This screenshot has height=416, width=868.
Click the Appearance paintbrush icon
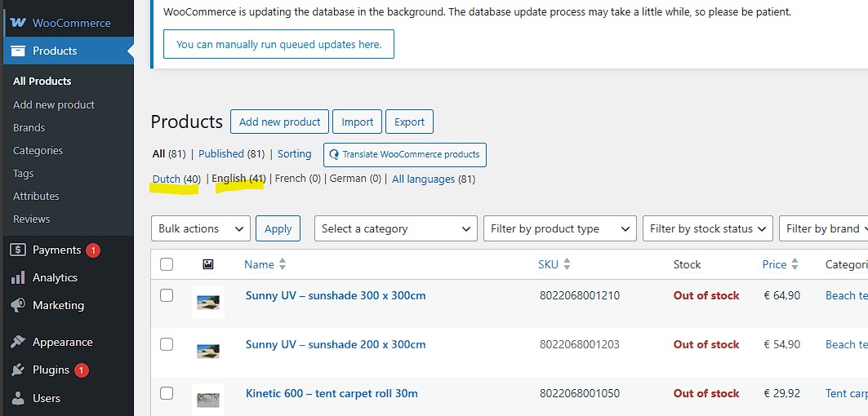pyautogui.click(x=18, y=342)
